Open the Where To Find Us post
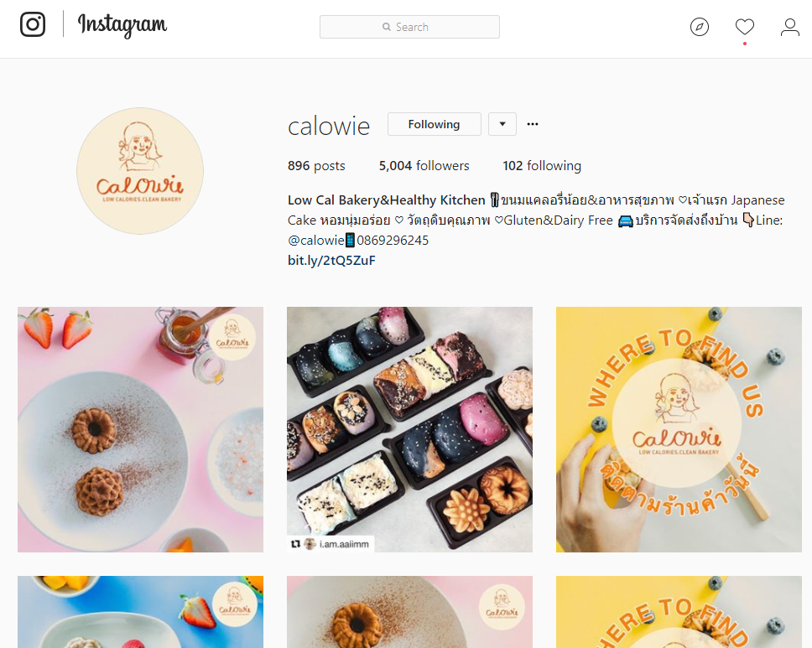 tap(679, 429)
